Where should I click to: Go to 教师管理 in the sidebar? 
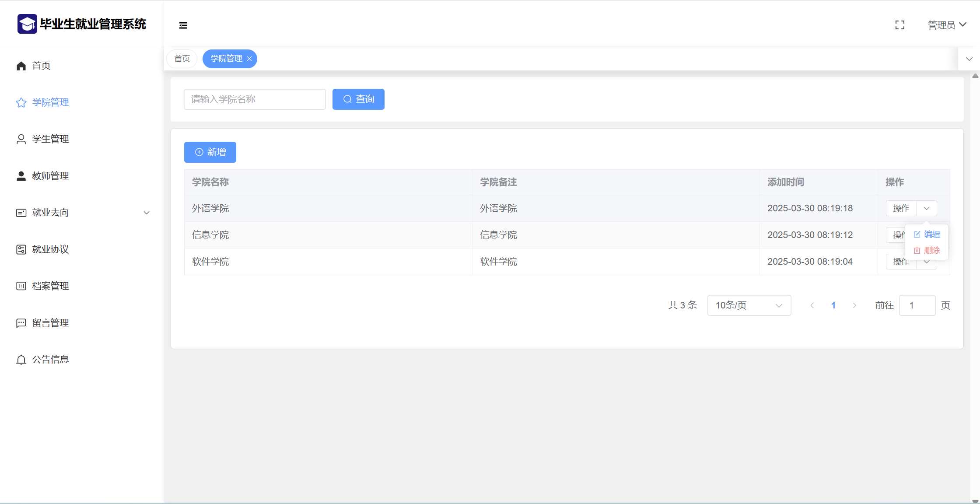[50, 176]
